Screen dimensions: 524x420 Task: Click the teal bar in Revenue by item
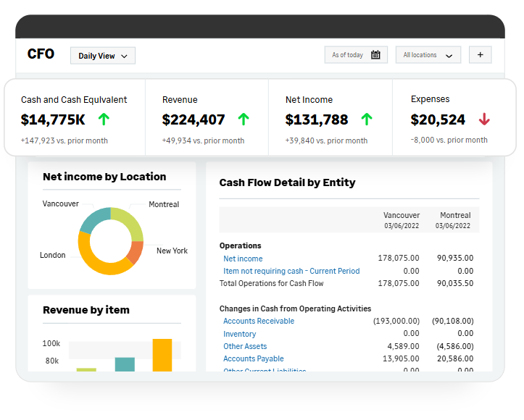pos(125,364)
